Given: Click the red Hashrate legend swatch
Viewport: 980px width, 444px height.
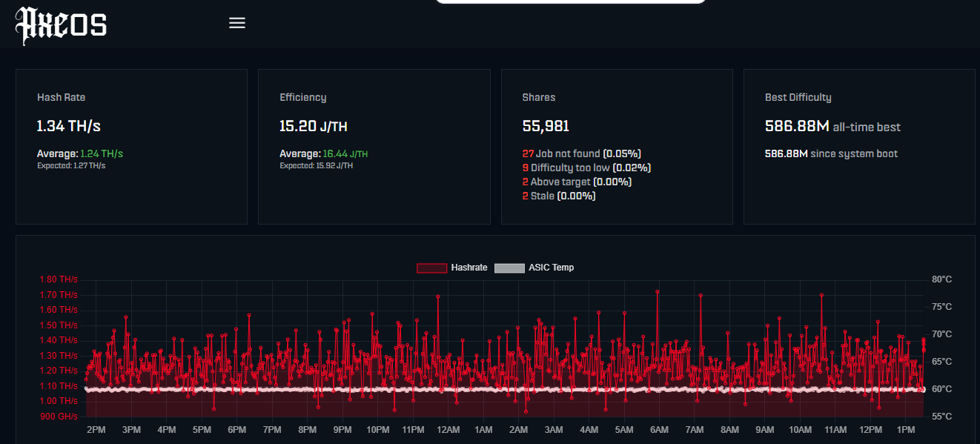Looking at the screenshot, I should (431, 268).
